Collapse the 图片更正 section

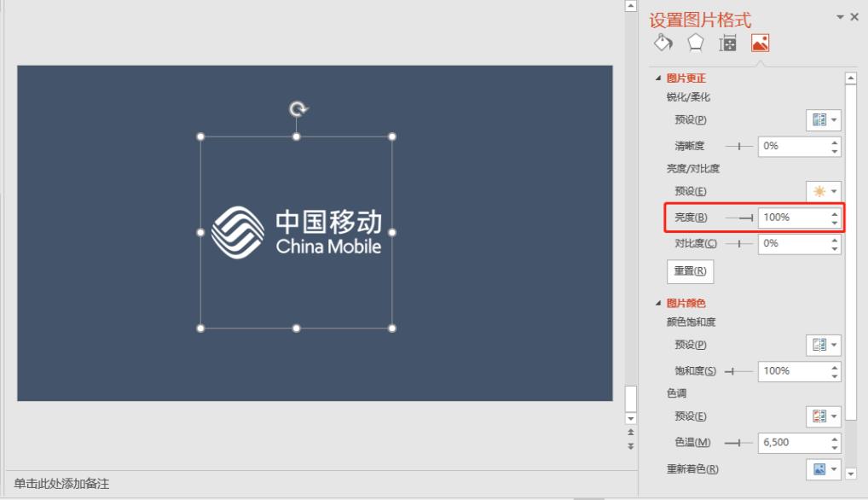(x=657, y=78)
